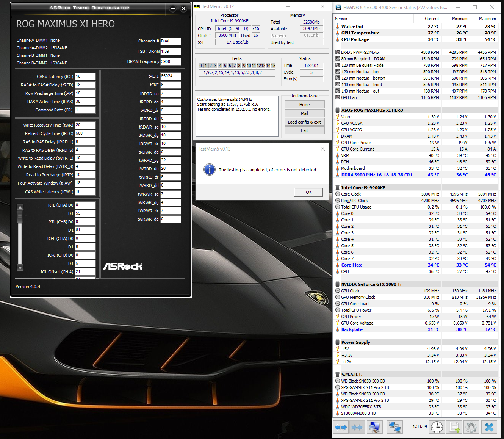Click the Channels # field showing Dual
This screenshot has height=439, width=504.
(x=171, y=41)
